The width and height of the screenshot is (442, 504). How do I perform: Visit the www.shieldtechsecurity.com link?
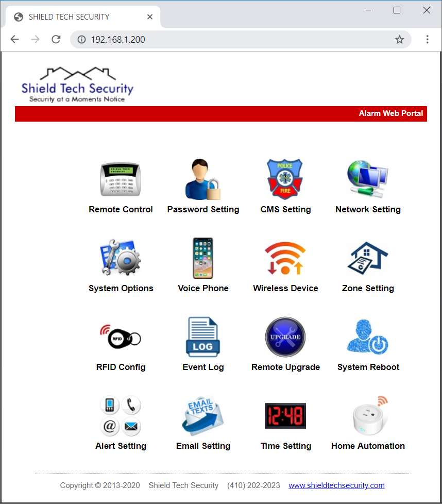(336, 485)
